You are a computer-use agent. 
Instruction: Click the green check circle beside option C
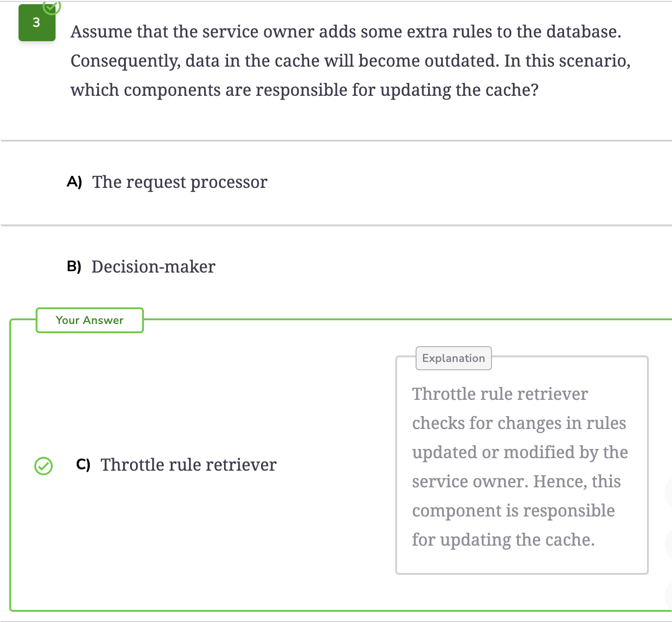point(44,466)
